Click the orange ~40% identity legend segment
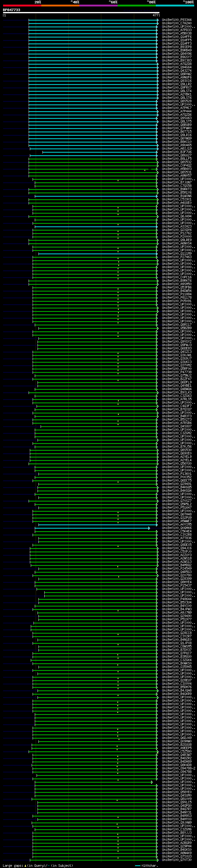The width and height of the screenshot is (197, 868). (60, 6)
